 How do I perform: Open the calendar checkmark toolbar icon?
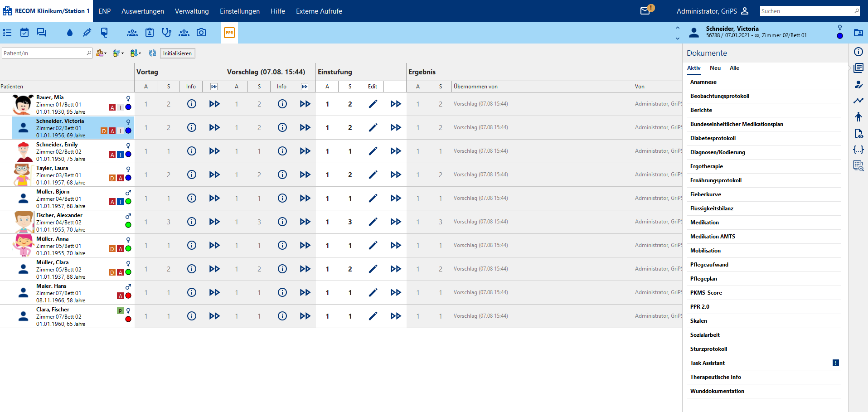[x=24, y=33]
